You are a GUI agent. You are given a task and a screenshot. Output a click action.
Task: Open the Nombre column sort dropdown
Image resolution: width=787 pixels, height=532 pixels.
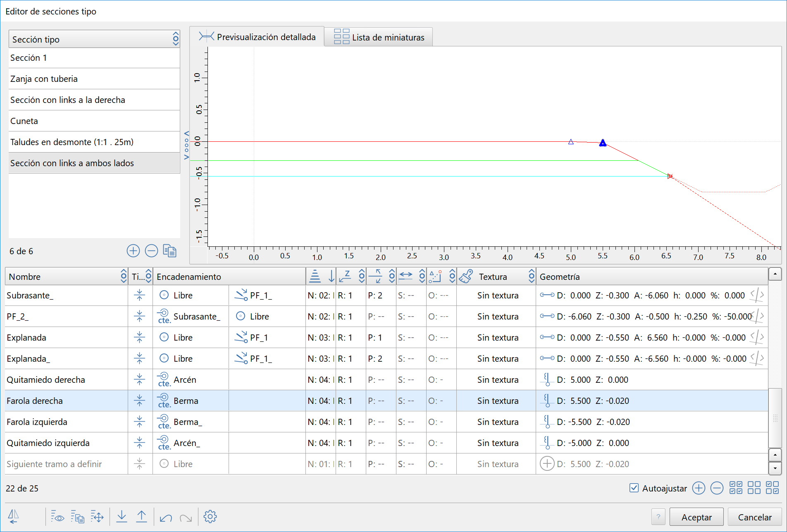click(123, 277)
